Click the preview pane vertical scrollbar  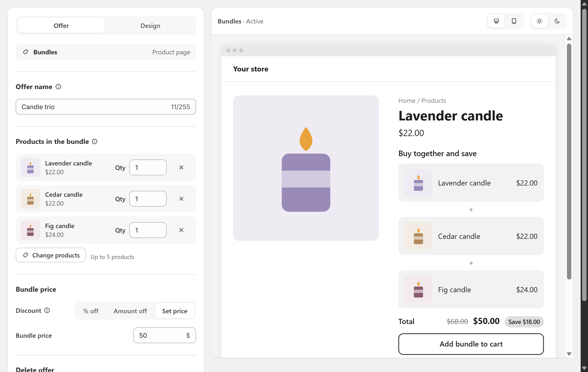[x=569, y=162]
